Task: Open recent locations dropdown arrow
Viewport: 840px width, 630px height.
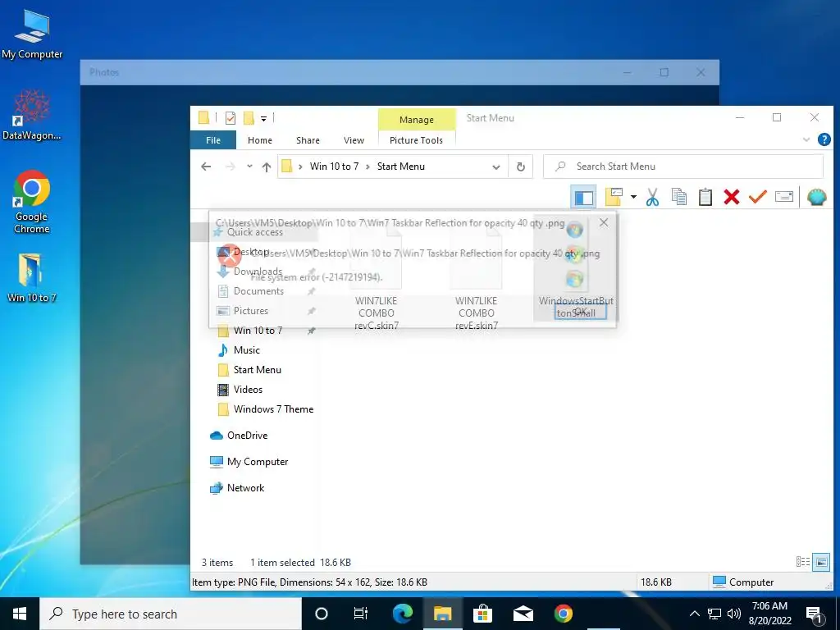Action: coord(249,167)
